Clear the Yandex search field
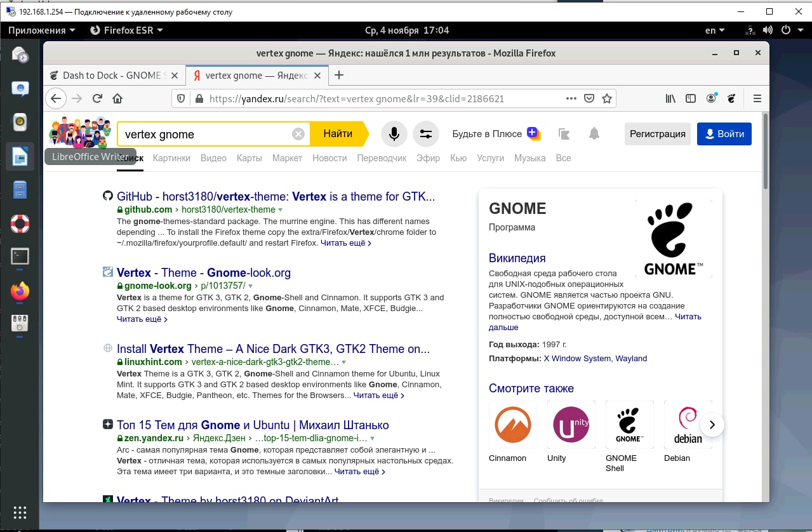 tap(298, 134)
